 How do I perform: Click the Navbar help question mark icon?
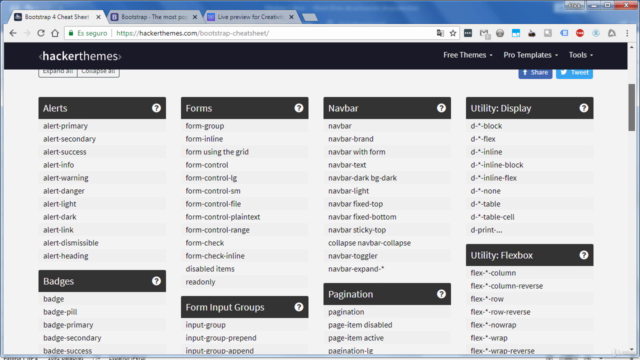[441, 108]
